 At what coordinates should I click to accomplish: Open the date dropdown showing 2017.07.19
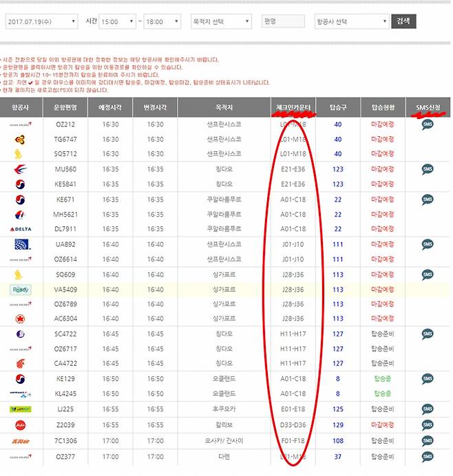(41, 22)
